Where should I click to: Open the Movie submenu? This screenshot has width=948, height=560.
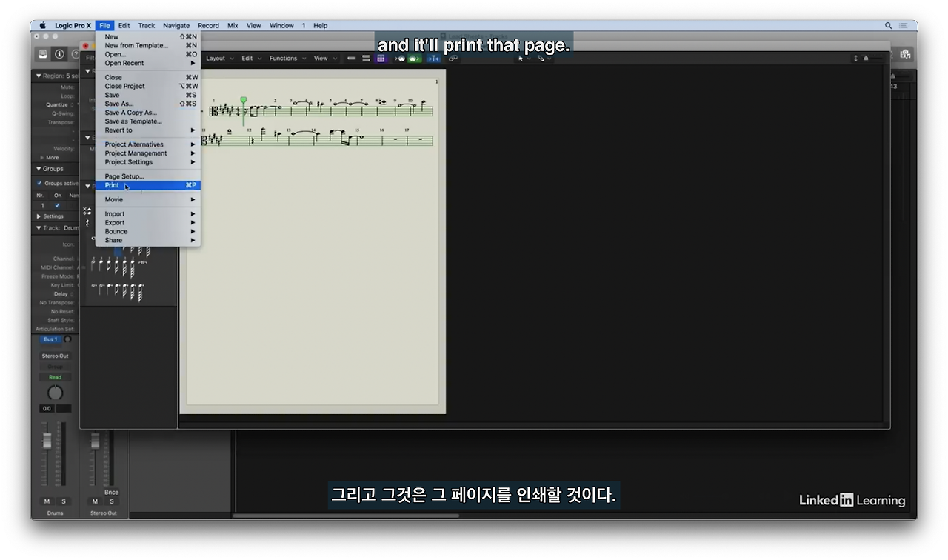[148, 199]
